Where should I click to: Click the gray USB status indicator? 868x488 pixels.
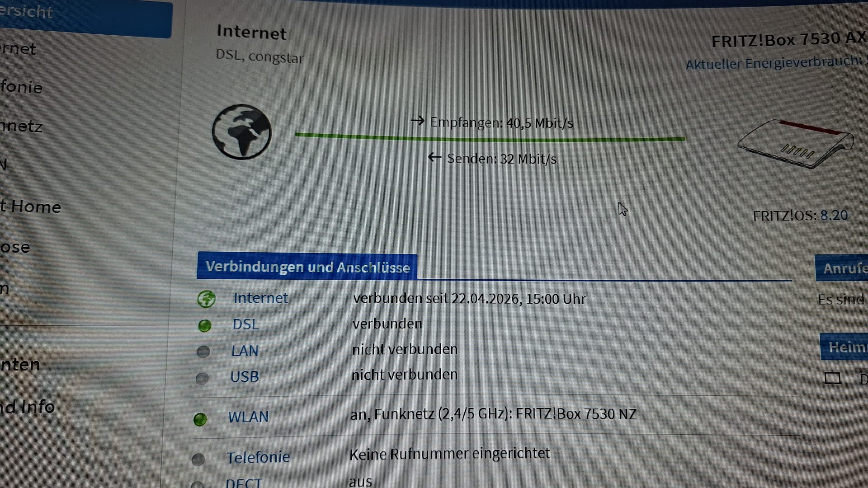pos(202,378)
